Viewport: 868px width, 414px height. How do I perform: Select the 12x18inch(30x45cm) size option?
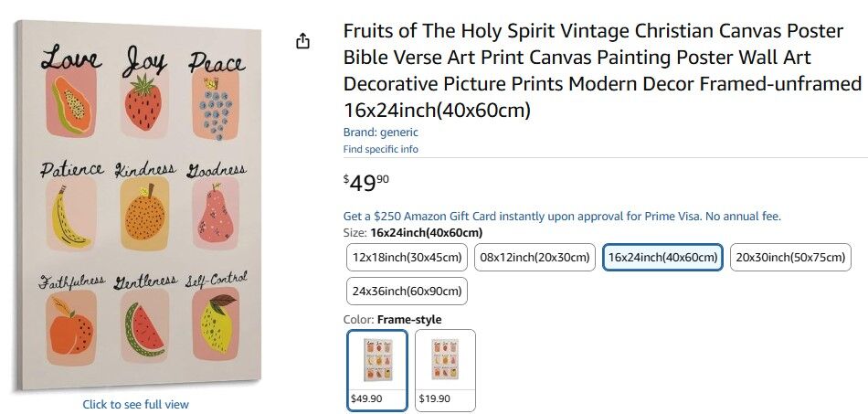[x=408, y=257]
